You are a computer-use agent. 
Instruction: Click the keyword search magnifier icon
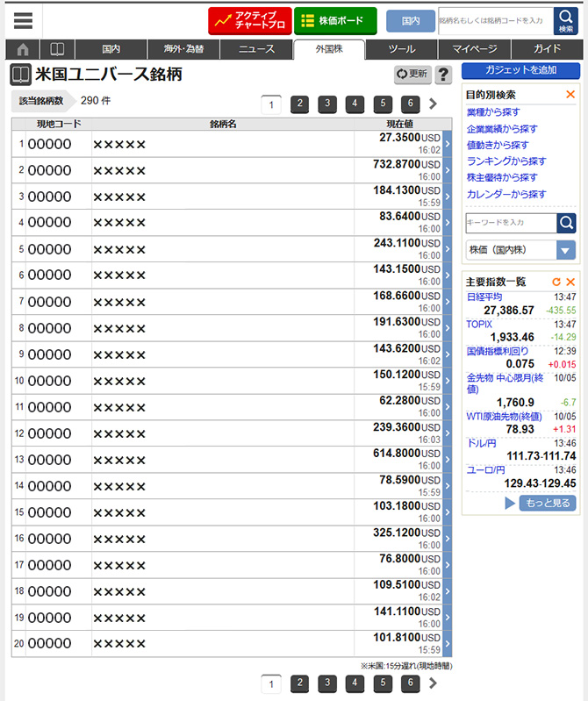(x=567, y=223)
